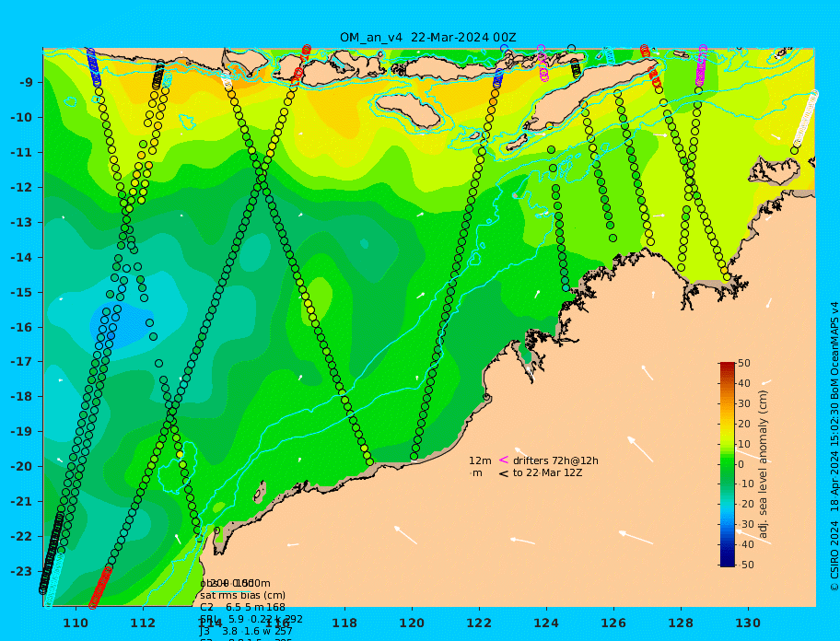Click longitude axis label 130
Viewport: 840px width, 641px height.
[748, 623]
